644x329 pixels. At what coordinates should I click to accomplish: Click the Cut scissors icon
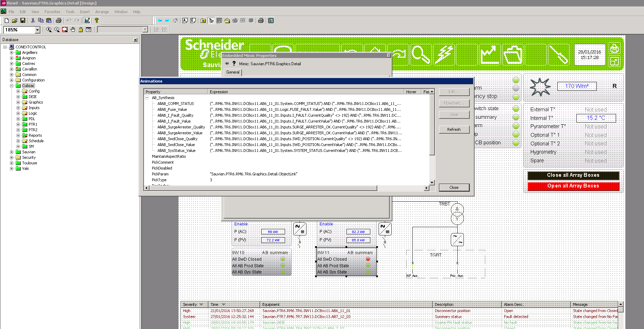coord(33,21)
